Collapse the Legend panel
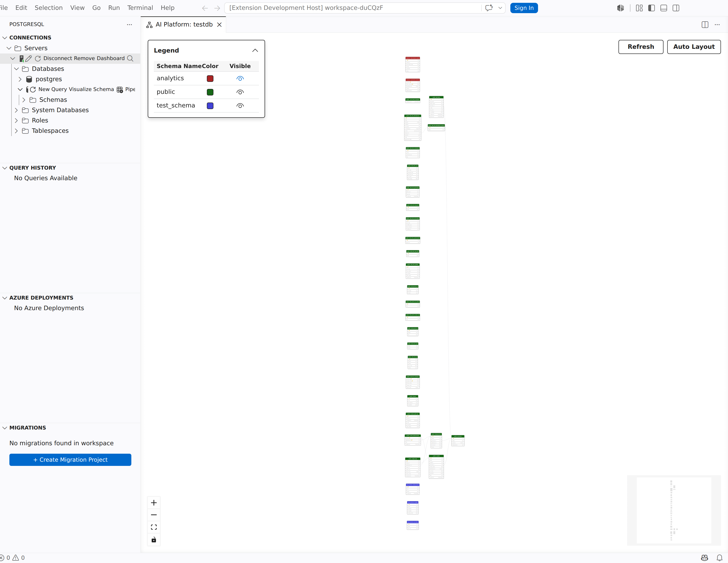This screenshot has width=728, height=563. 255,50
